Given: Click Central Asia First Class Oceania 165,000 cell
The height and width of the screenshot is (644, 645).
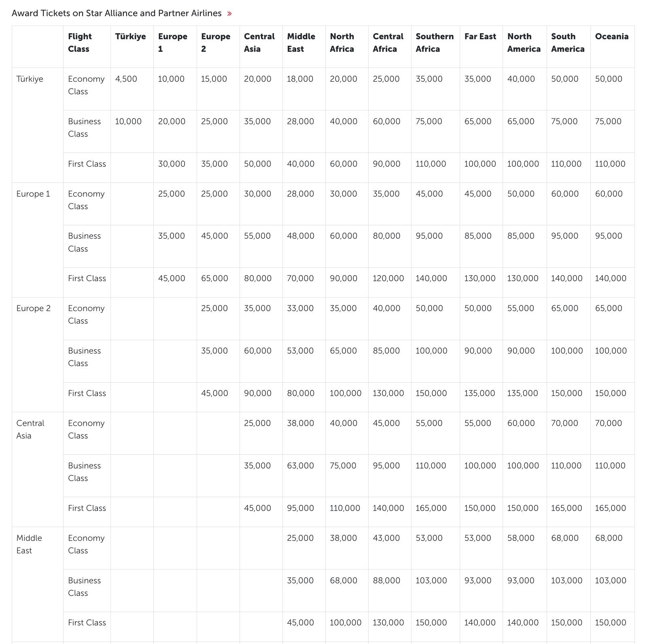Looking at the screenshot, I should [x=610, y=508].
